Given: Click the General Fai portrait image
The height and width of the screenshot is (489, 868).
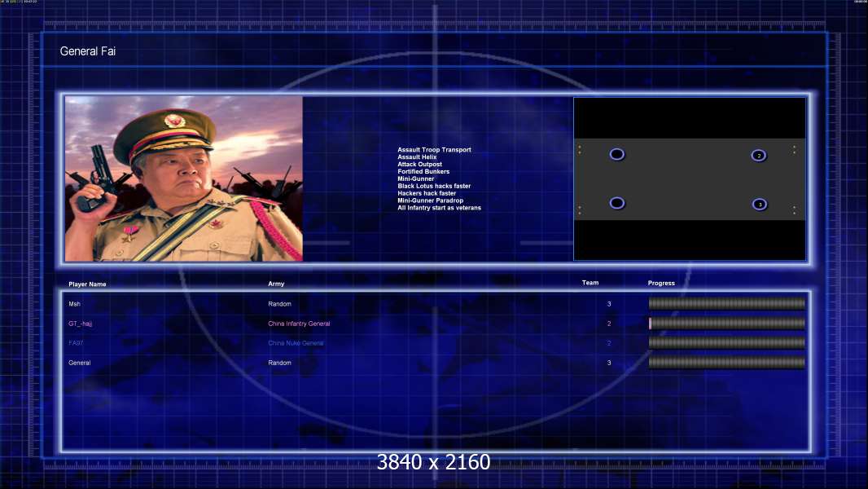Looking at the screenshot, I should pos(184,178).
